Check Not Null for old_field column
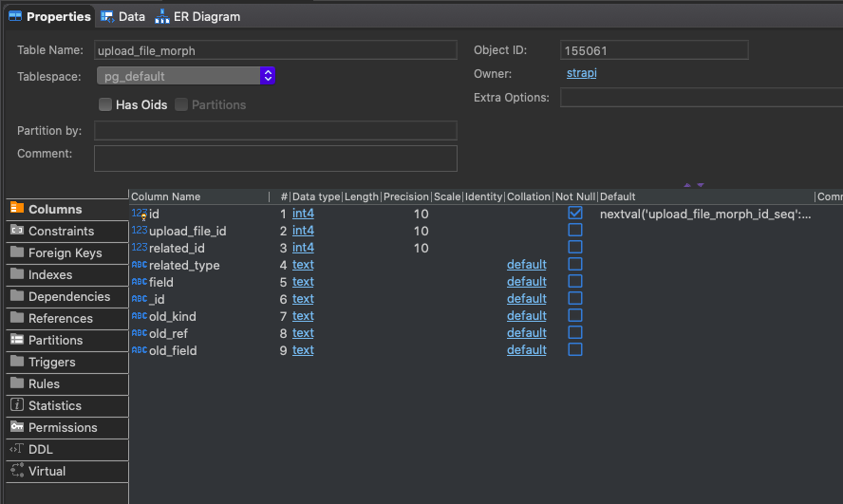 pos(574,349)
